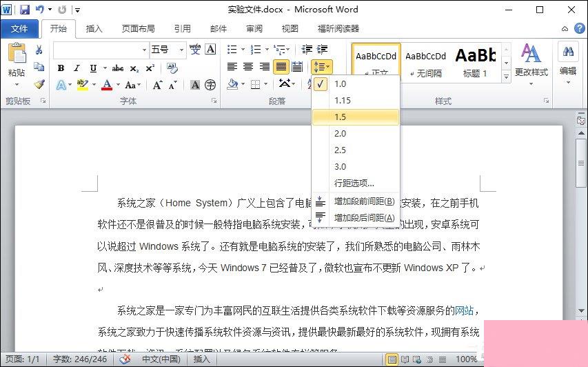Image resolution: width=588 pixels, height=367 pixels.
Task: Apply yellow text highlight color
Action: (x=83, y=85)
